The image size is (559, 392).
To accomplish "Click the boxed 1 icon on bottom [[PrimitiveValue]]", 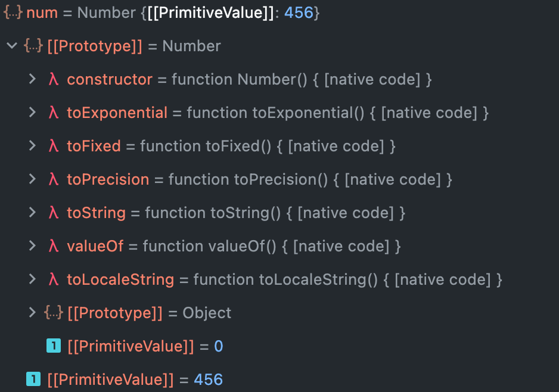I will point(33,379).
